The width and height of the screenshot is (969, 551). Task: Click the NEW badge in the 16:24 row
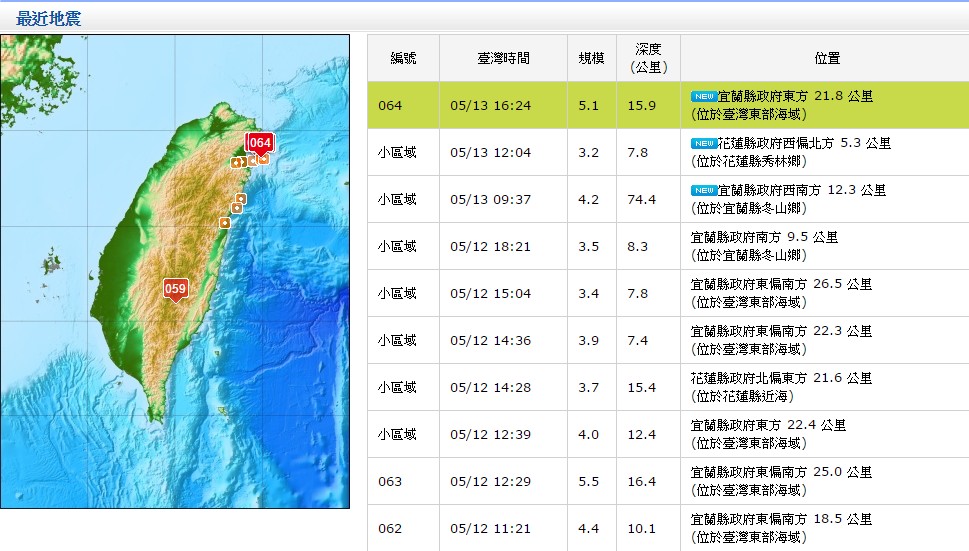704,96
